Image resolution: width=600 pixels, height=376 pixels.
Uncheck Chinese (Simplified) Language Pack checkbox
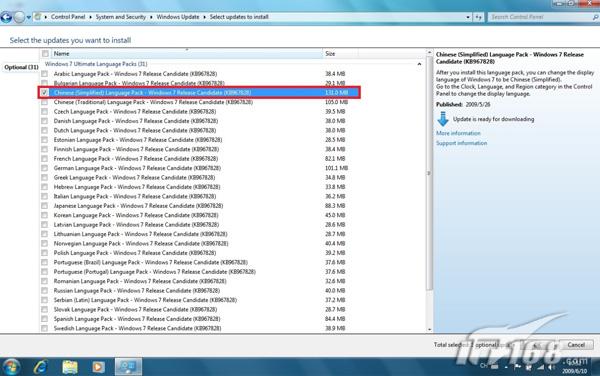point(45,93)
